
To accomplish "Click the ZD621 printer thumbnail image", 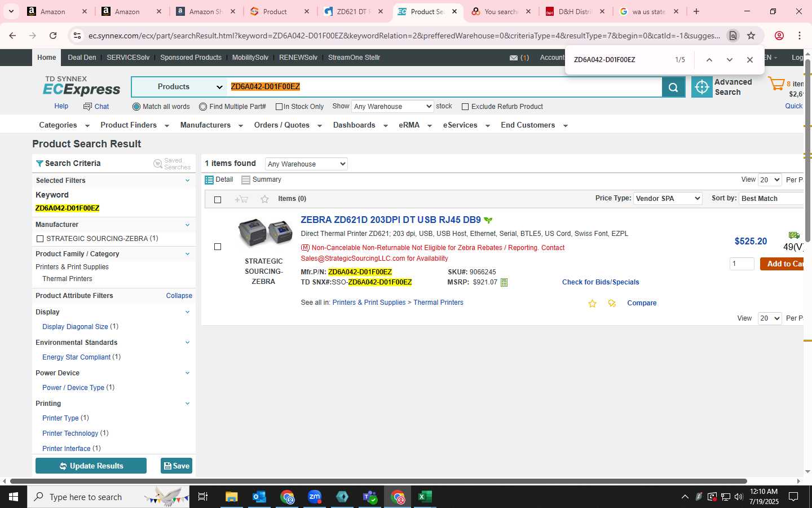I will (x=265, y=232).
